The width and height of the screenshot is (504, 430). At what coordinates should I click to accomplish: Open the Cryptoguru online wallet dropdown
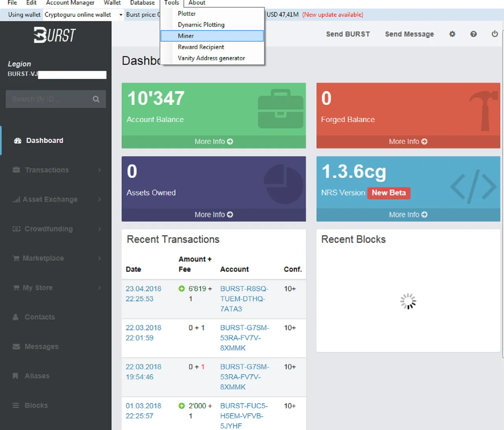coord(83,15)
